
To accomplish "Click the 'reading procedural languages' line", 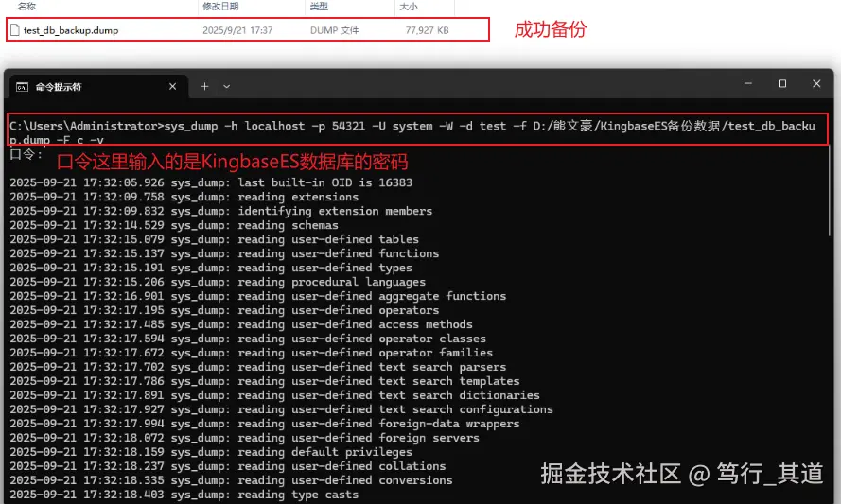I will pos(218,282).
